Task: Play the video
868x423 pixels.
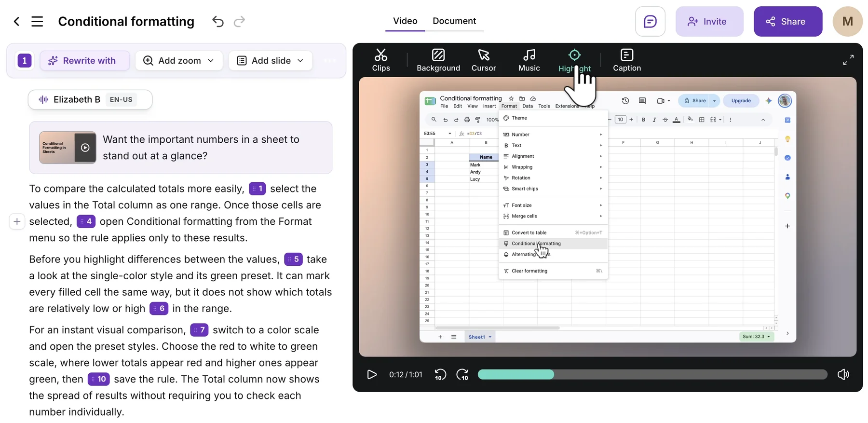Action: (x=372, y=375)
